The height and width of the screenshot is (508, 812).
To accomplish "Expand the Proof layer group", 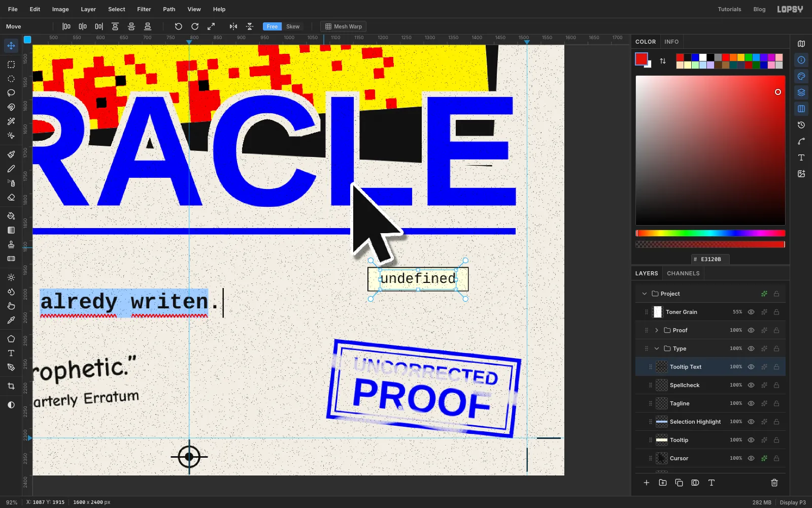I will pyautogui.click(x=657, y=330).
